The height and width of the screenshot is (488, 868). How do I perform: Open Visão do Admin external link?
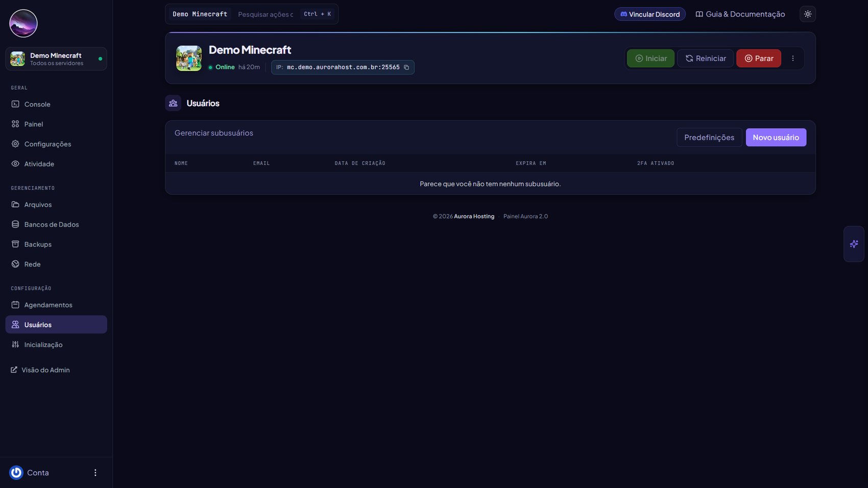[40, 370]
